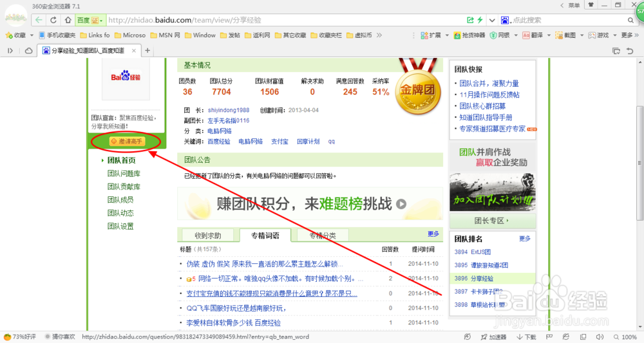Open the 收藏 star favorites button
This screenshot has width=644, height=343.
[15, 35]
